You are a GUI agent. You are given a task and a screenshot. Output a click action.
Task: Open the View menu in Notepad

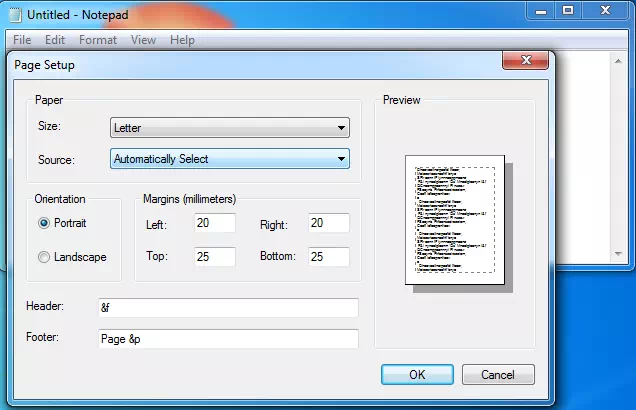(143, 40)
